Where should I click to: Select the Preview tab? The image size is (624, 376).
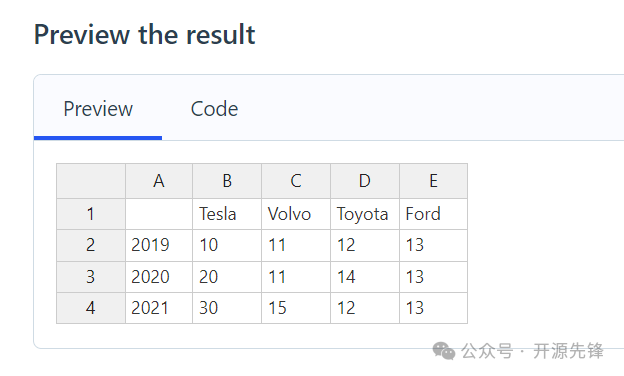pos(98,109)
